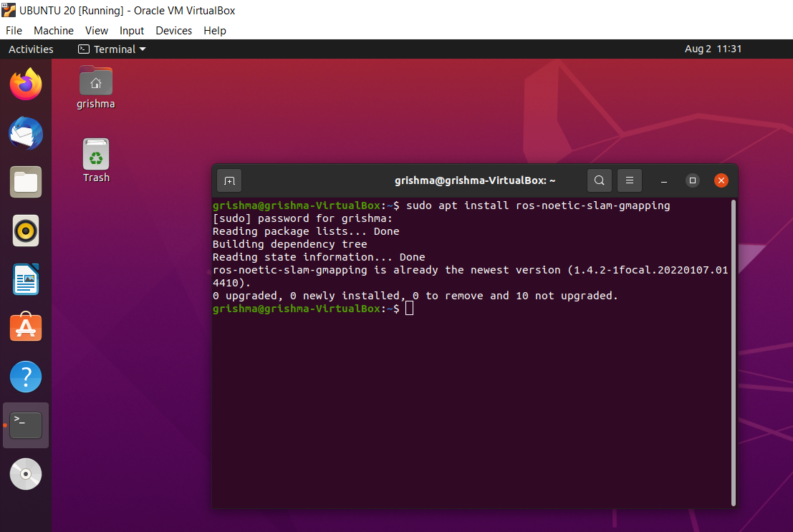
Task: Open the Activities overview
Action: click(31, 49)
